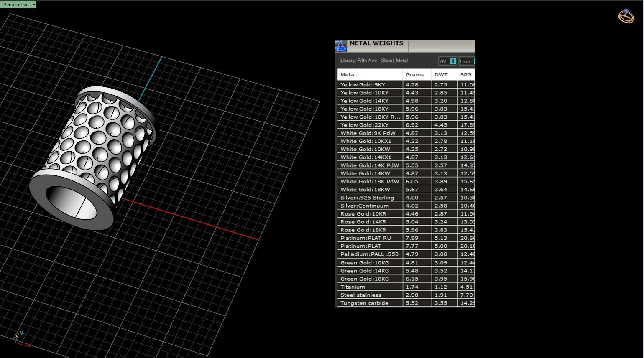
Task: Select the 'White Gold:10KX1' row name
Action: (366, 141)
